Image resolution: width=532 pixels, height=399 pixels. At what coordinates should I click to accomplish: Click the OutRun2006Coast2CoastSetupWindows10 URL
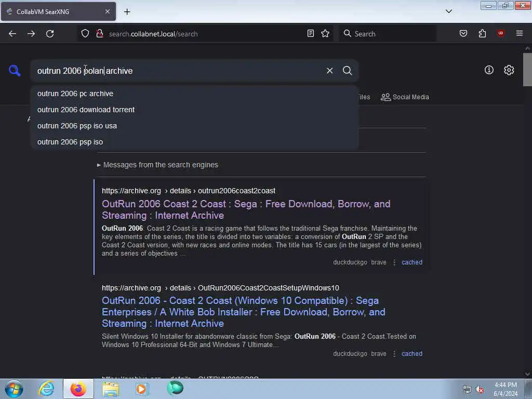coord(220,288)
